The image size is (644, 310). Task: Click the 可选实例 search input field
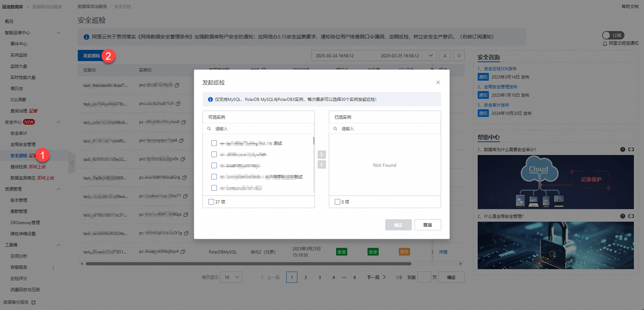coord(259,129)
